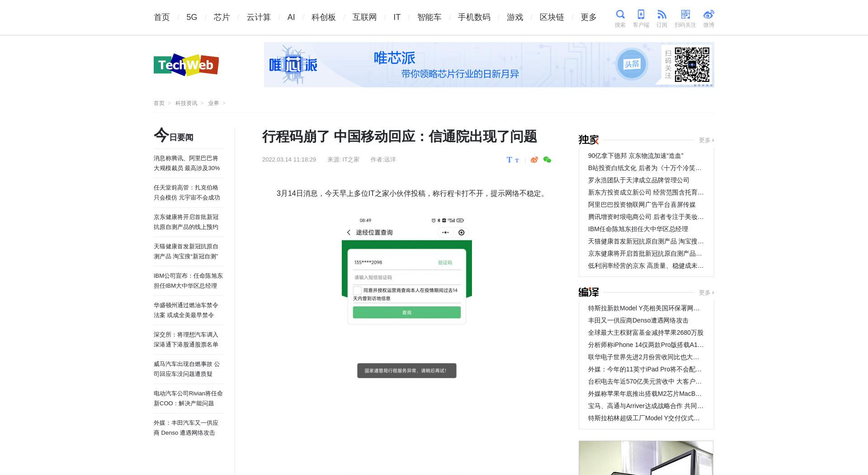Image resolution: width=868 pixels, height=475 pixels.
Task: Go to TechWeb logo homepage
Action: [x=186, y=65]
